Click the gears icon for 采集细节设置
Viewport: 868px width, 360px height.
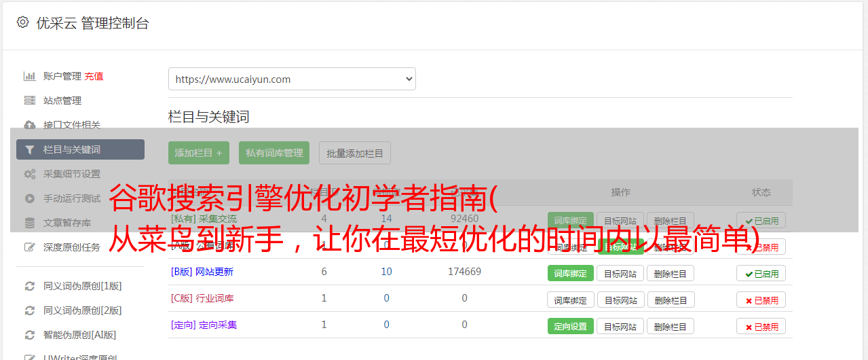coord(30,174)
